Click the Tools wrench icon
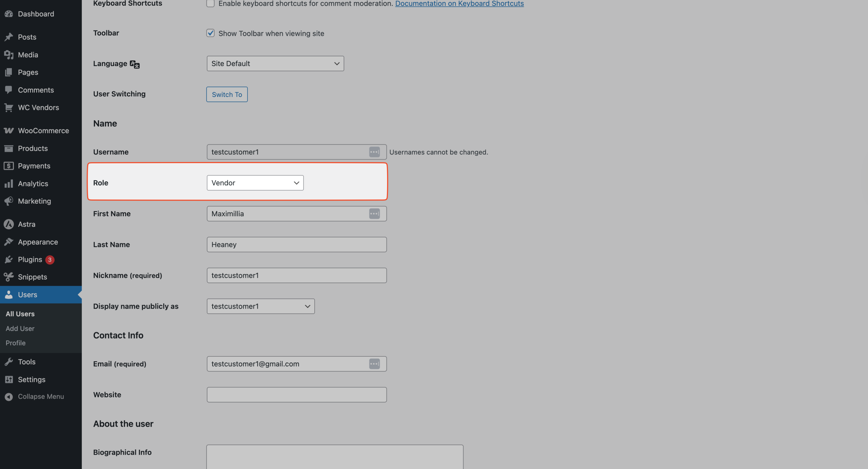The height and width of the screenshot is (469, 868). (x=9, y=362)
